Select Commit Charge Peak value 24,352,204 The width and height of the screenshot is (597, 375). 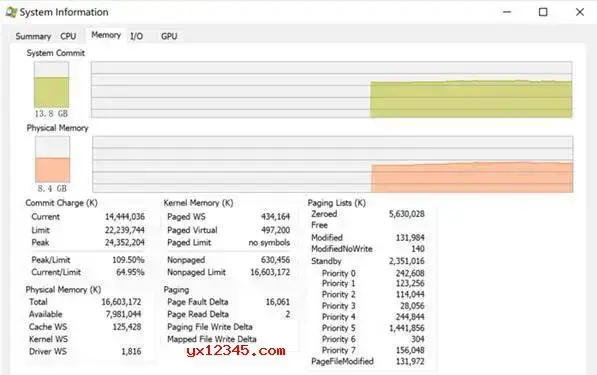coord(125,243)
